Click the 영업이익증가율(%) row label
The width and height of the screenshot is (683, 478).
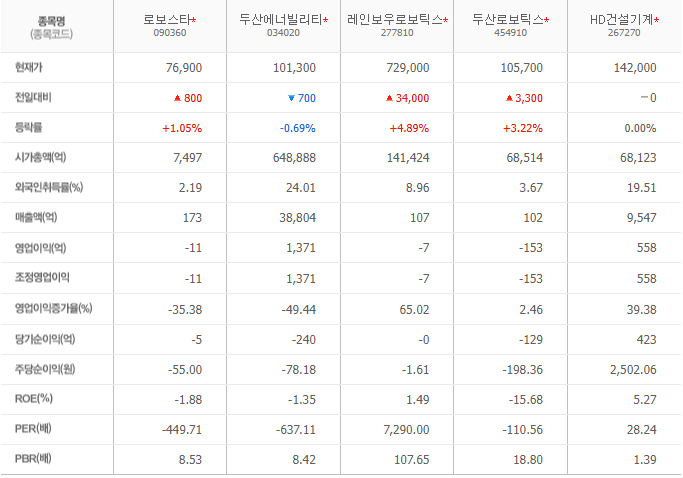[54, 308]
